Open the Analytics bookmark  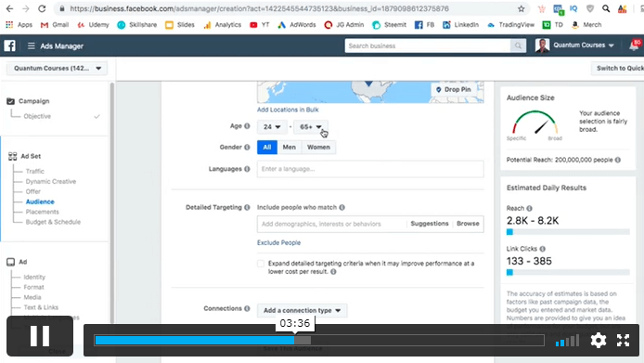222,25
